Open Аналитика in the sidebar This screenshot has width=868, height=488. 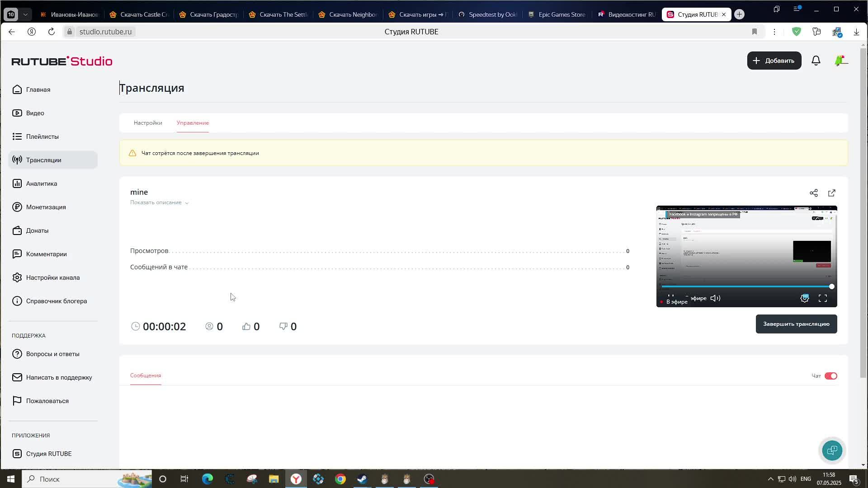tap(42, 183)
